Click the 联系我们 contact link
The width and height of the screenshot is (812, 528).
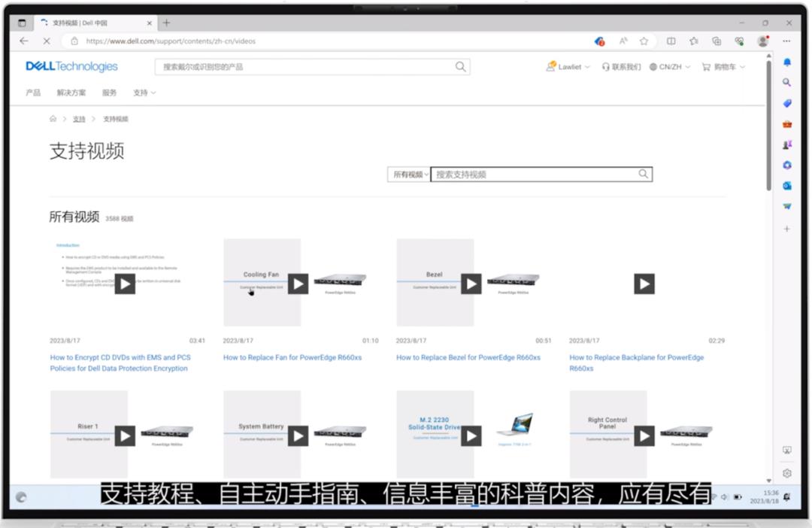(622, 67)
